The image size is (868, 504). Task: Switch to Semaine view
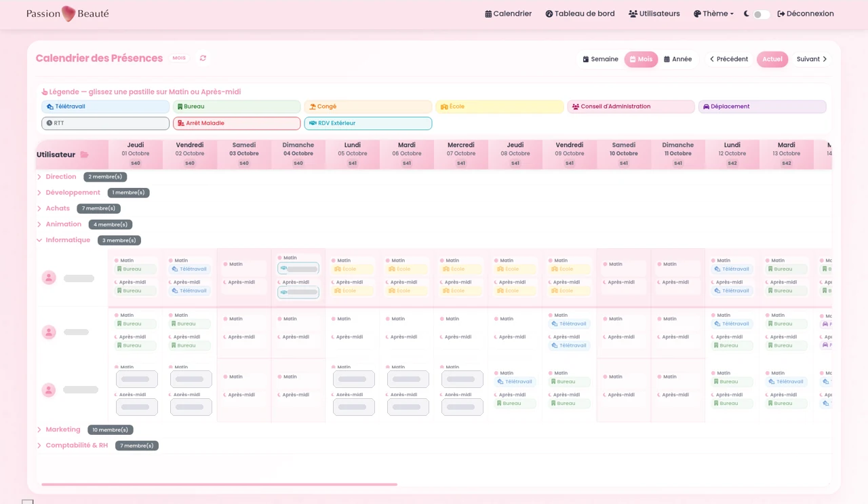click(x=601, y=59)
